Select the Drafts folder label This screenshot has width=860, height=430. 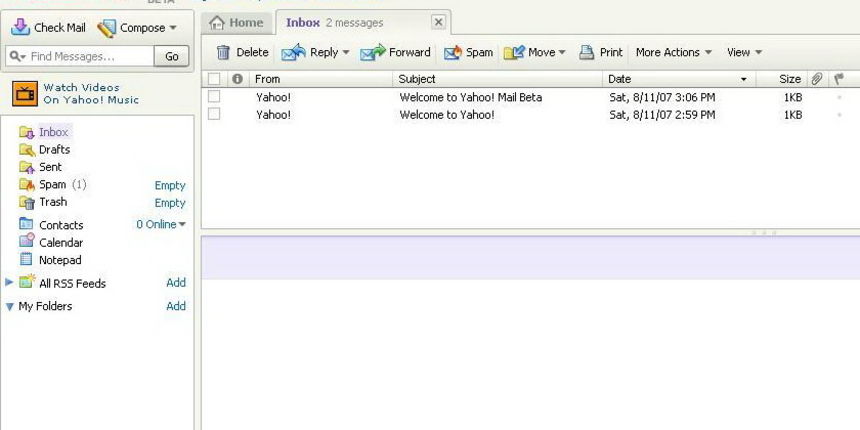click(54, 150)
